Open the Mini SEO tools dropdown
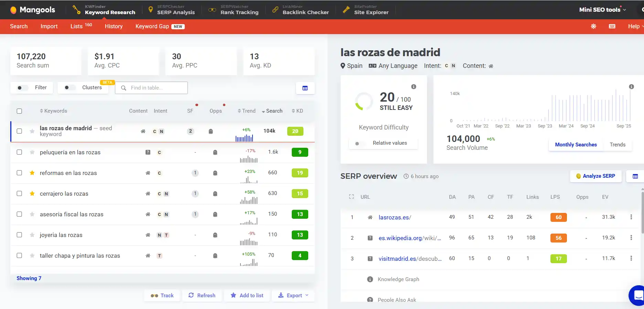 coord(603,10)
